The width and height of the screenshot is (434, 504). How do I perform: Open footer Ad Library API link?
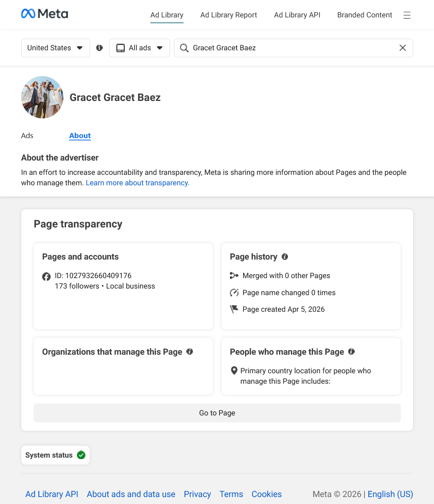pyautogui.click(x=52, y=494)
